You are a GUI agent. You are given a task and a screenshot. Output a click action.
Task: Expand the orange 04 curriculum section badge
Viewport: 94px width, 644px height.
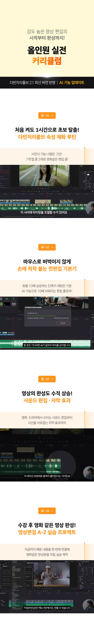[x=47, y=511]
